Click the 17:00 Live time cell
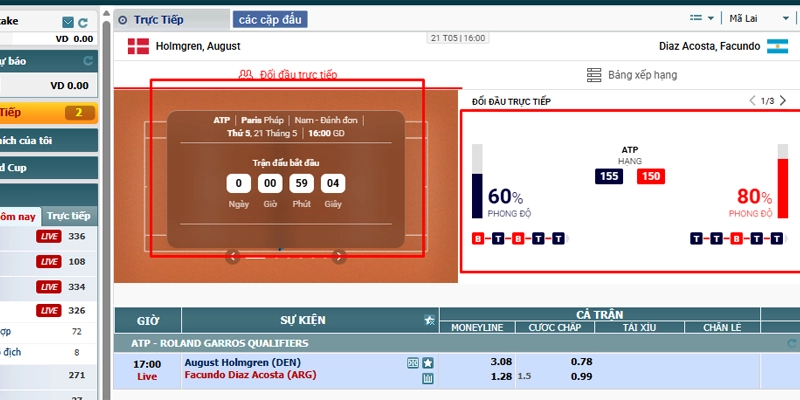The height and width of the screenshot is (400, 800). [x=147, y=370]
